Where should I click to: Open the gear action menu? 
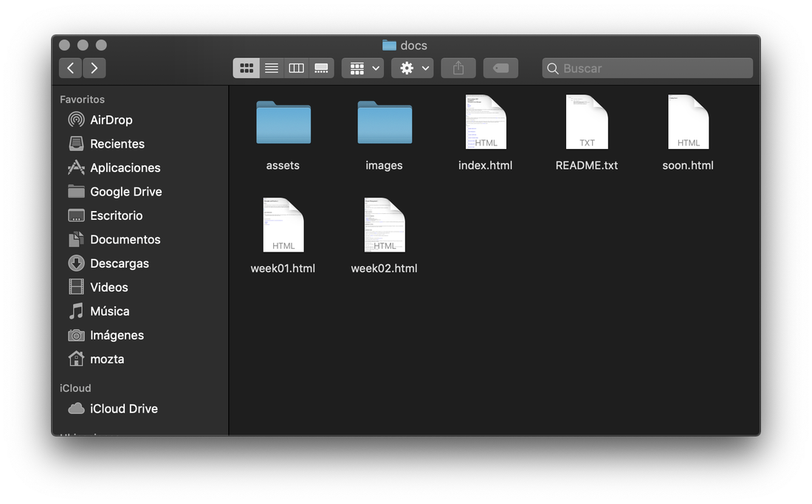[413, 68]
